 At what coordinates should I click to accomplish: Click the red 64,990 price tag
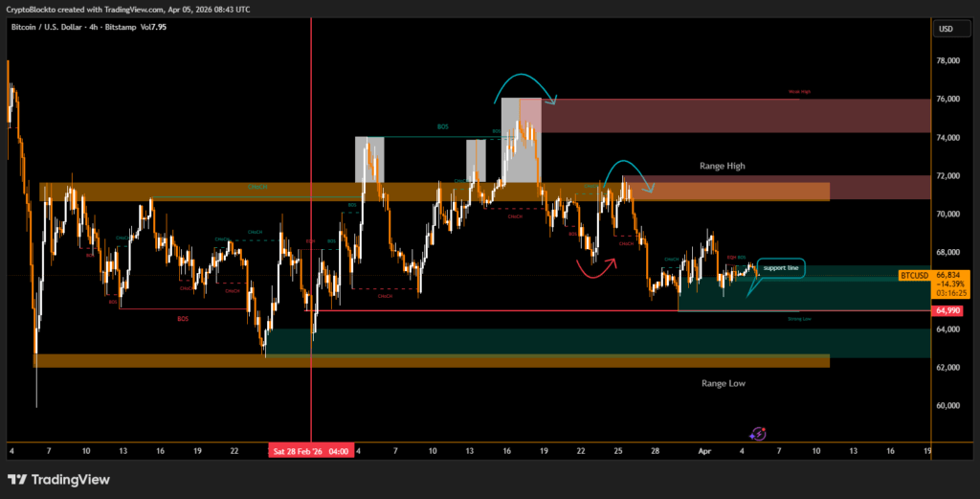947,311
